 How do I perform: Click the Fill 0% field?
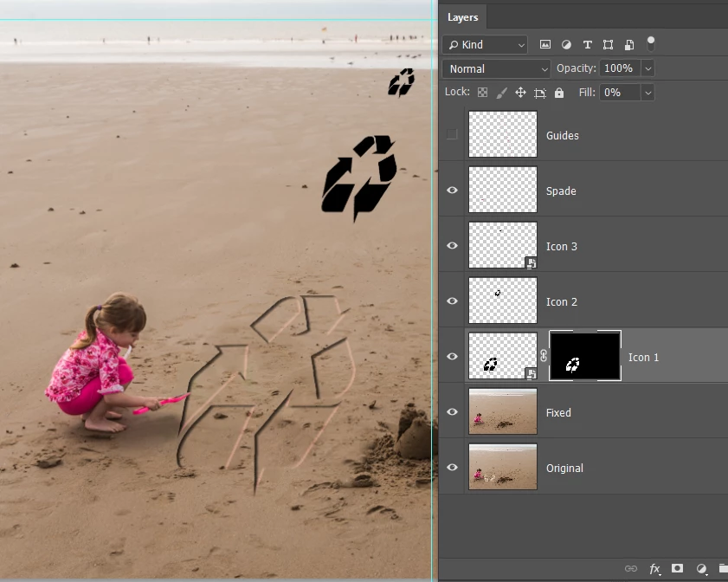point(620,93)
